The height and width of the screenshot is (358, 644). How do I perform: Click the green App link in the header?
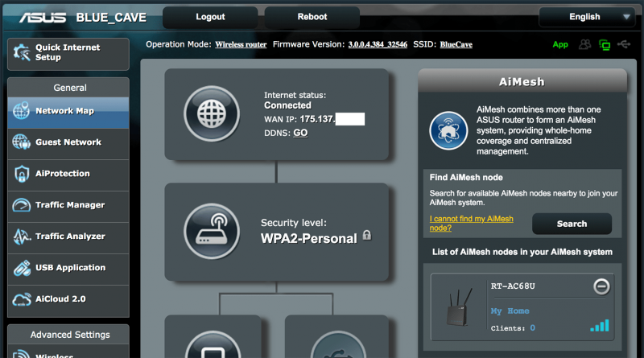[x=560, y=45]
